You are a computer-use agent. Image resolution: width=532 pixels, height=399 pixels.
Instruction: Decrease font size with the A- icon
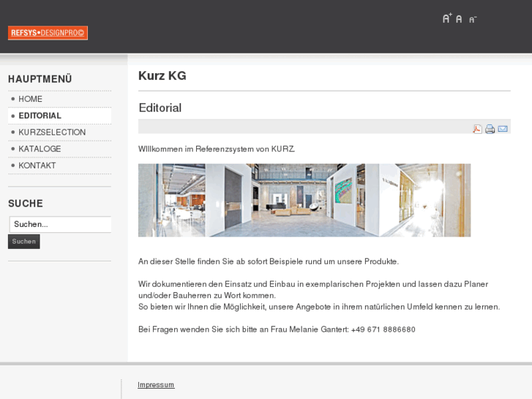pos(473,19)
